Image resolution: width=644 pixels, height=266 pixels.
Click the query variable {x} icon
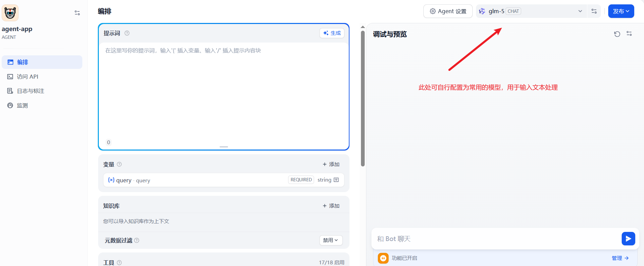(111, 180)
